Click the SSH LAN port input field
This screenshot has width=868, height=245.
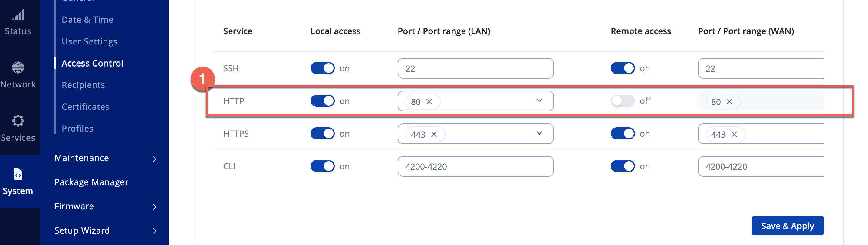pos(475,69)
